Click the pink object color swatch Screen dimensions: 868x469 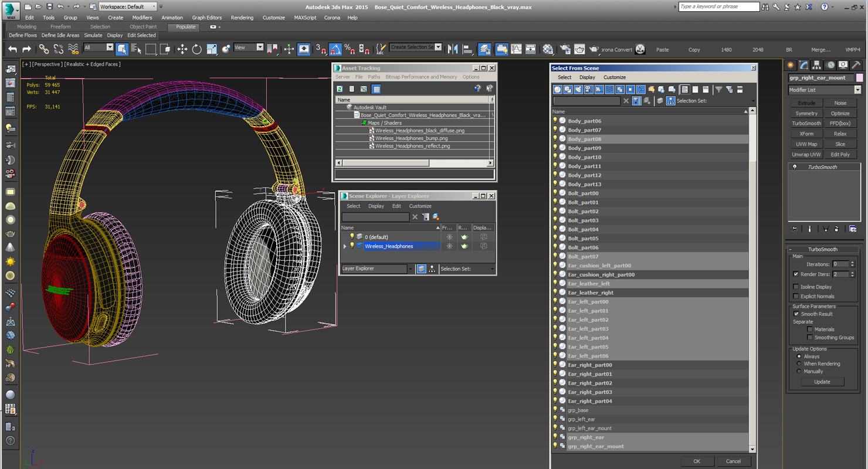coord(859,78)
